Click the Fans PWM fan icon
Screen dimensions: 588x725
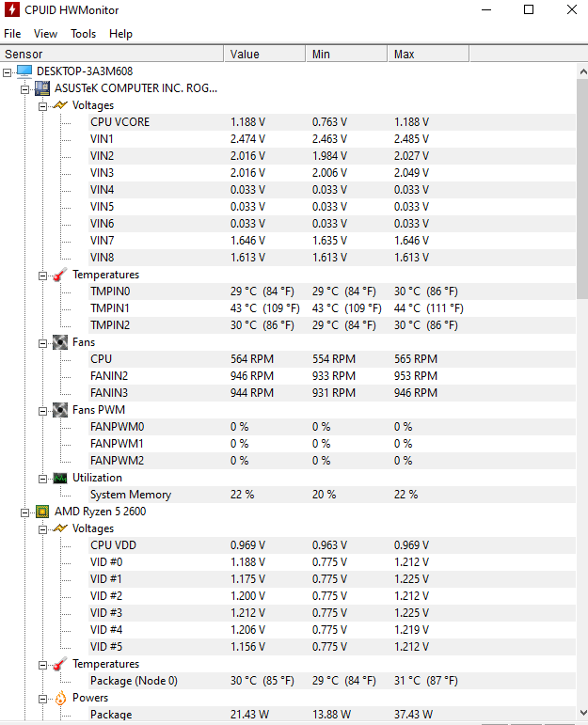click(x=60, y=410)
